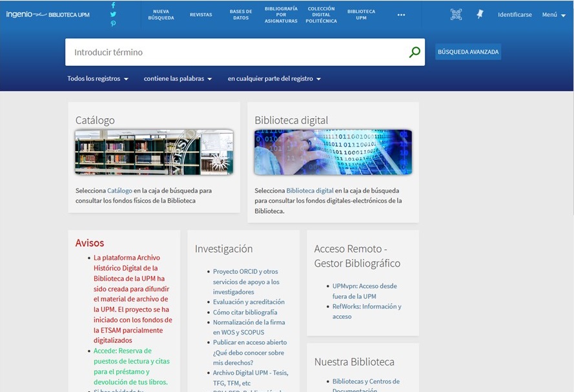Click the Catálogo card heading
Screen dimensions: 574x392
[x=95, y=120]
